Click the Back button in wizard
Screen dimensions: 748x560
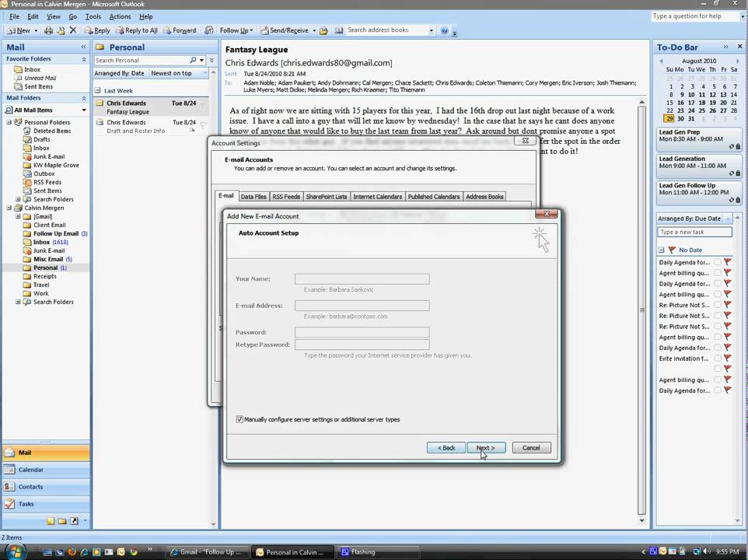pyautogui.click(x=446, y=448)
